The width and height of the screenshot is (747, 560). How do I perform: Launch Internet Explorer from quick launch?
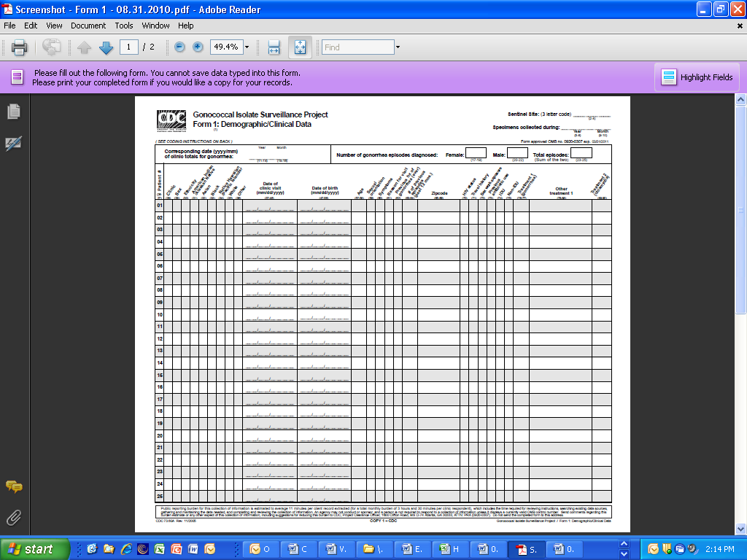[x=125, y=549]
